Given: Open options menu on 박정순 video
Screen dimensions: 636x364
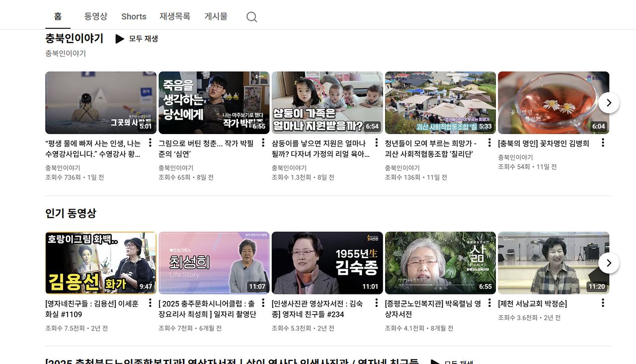Looking at the screenshot, I should pyautogui.click(x=602, y=302).
